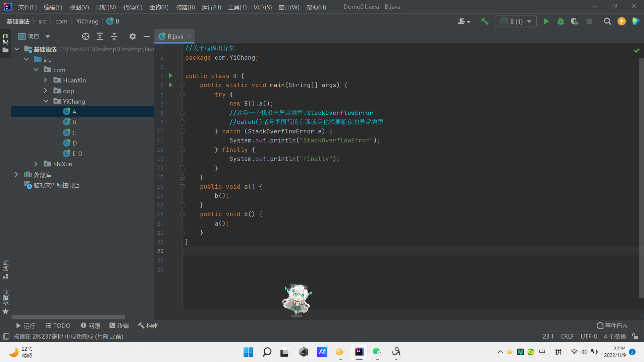Click UTF-8 encoding in status bar
The image size is (644, 362).
tap(588, 336)
